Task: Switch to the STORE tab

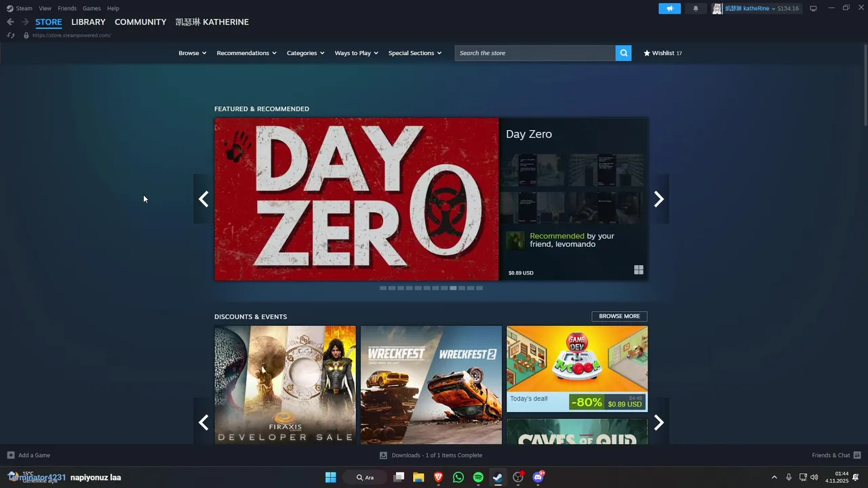Action: pos(49,22)
